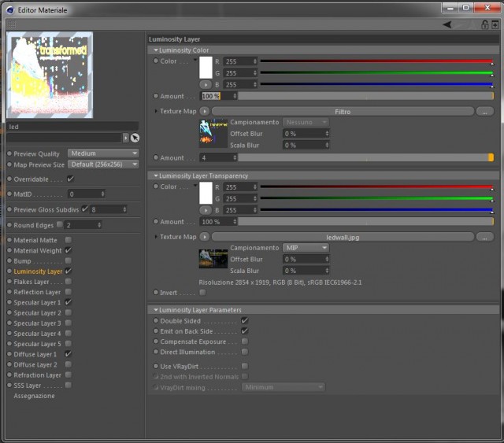Open the MIP Campionamento dropdown

point(306,248)
